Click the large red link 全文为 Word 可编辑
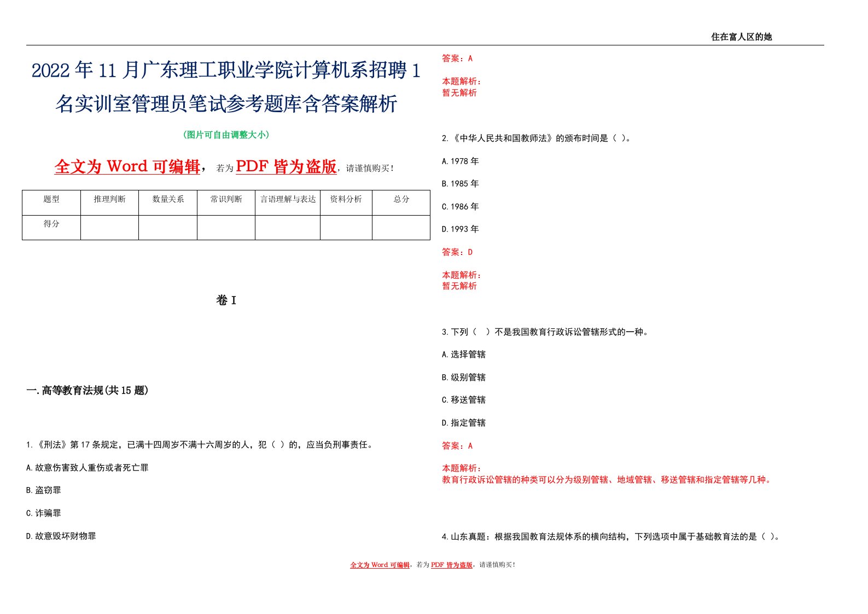The image size is (868, 614). (127, 166)
